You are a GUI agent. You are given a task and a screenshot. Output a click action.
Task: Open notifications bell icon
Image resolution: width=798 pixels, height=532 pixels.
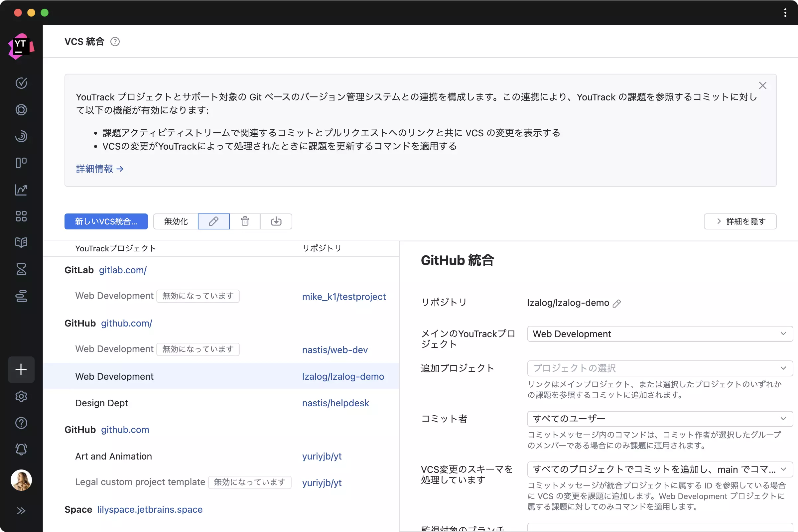pos(21,449)
